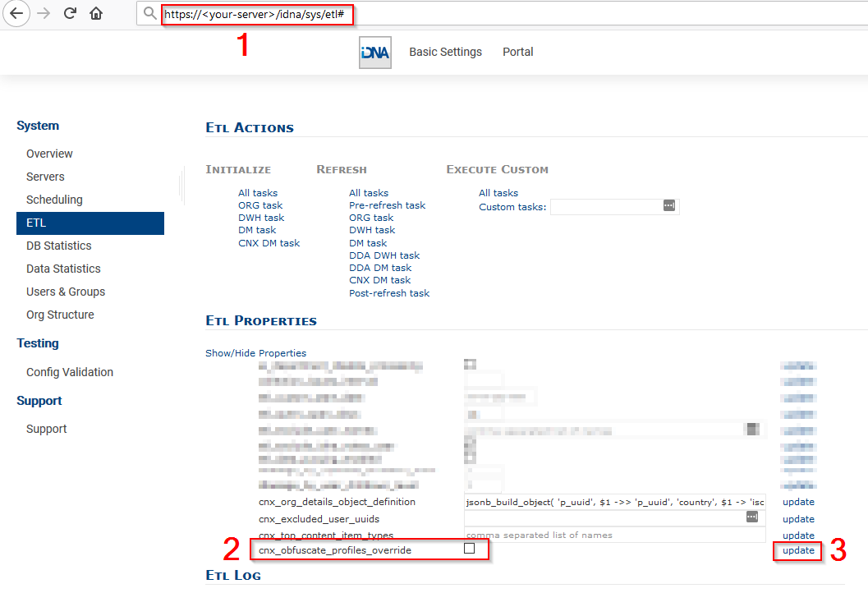Screen dimensions: 868x593
Task: Click the address bar search magnifier icon
Action: pyautogui.click(x=149, y=14)
